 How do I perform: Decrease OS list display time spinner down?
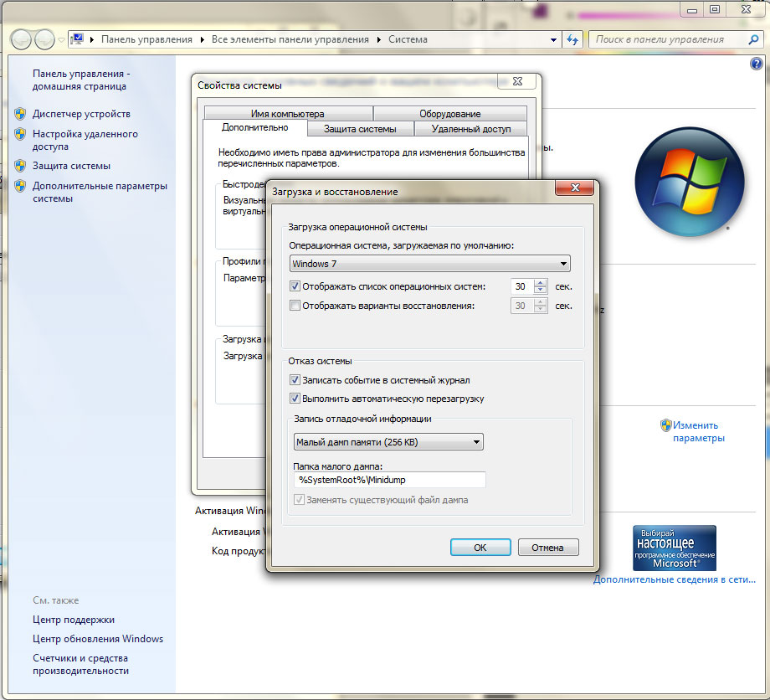click(x=540, y=291)
